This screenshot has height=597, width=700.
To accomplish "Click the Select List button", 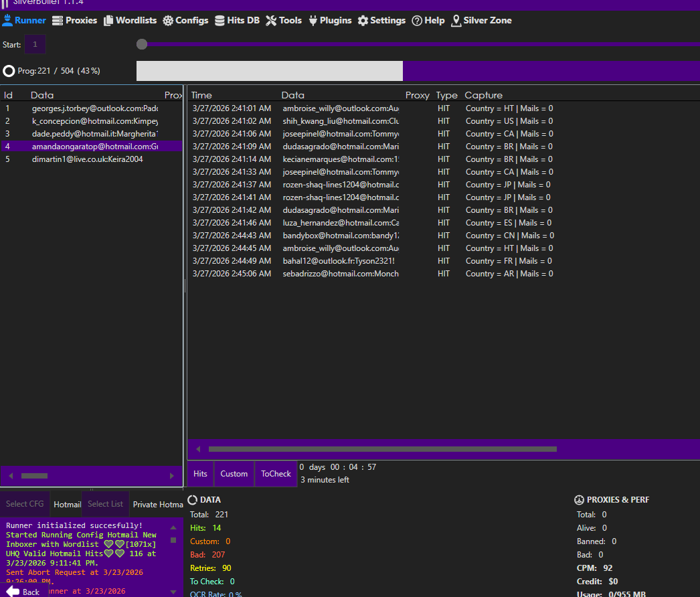I will pos(105,504).
